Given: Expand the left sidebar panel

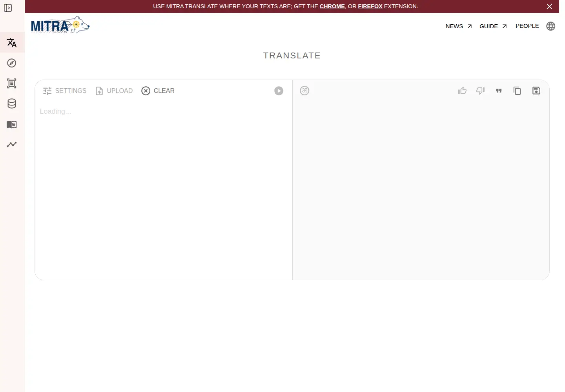Looking at the screenshot, I should click(x=8, y=8).
